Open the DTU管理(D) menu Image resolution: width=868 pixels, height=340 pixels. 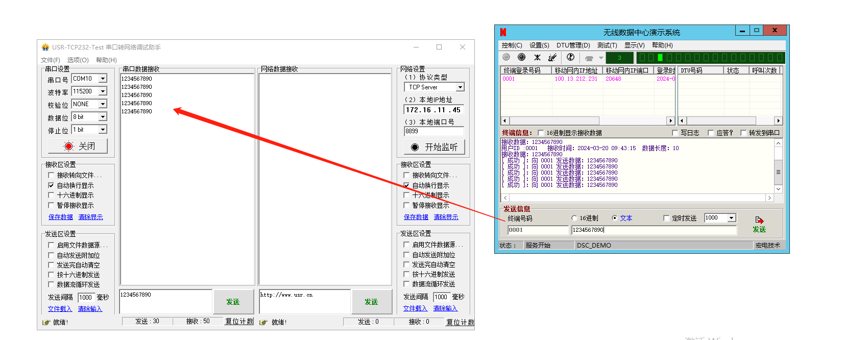click(573, 45)
